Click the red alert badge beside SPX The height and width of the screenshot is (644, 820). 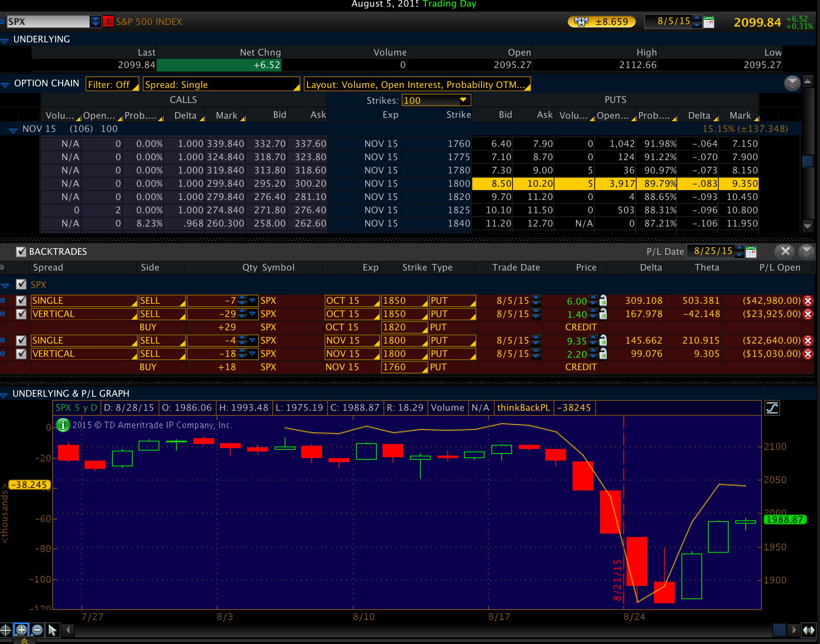coord(108,22)
